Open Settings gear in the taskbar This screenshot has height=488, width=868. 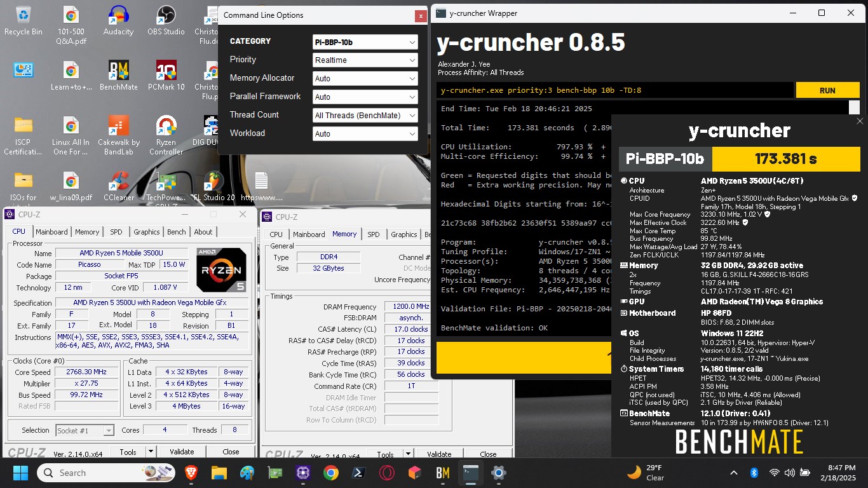coord(499,473)
